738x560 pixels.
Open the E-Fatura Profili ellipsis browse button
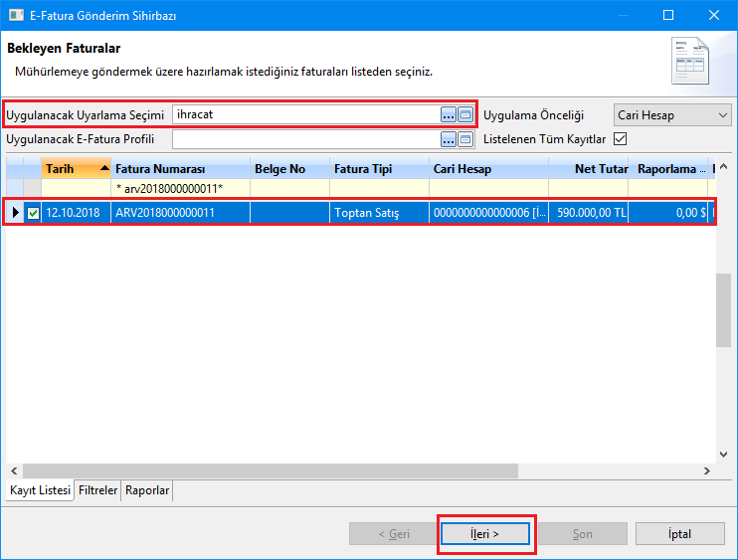pos(448,139)
